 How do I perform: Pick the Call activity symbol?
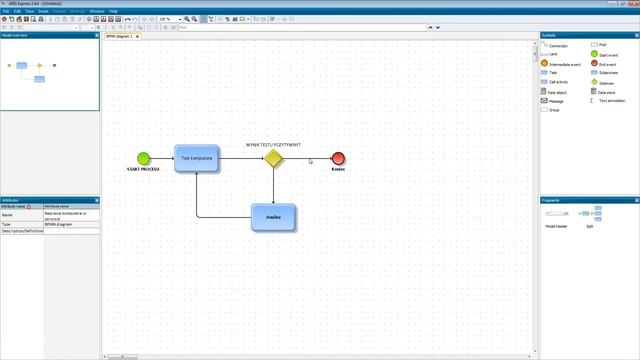coord(554,82)
